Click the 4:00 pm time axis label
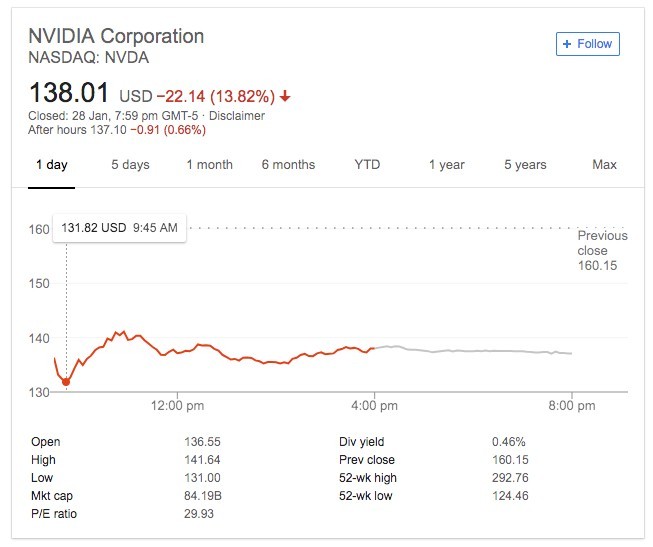Image resolution: width=653 pixels, height=547 pixels. [375, 406]
